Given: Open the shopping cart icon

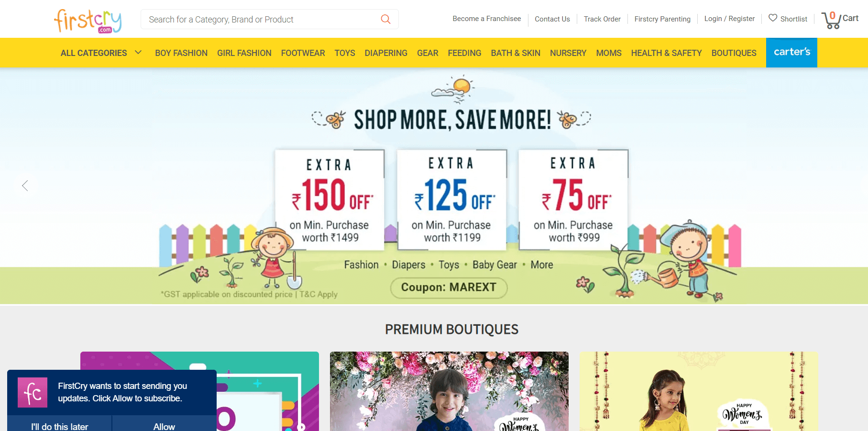Looking at the screenshot, I should [831, 20].
